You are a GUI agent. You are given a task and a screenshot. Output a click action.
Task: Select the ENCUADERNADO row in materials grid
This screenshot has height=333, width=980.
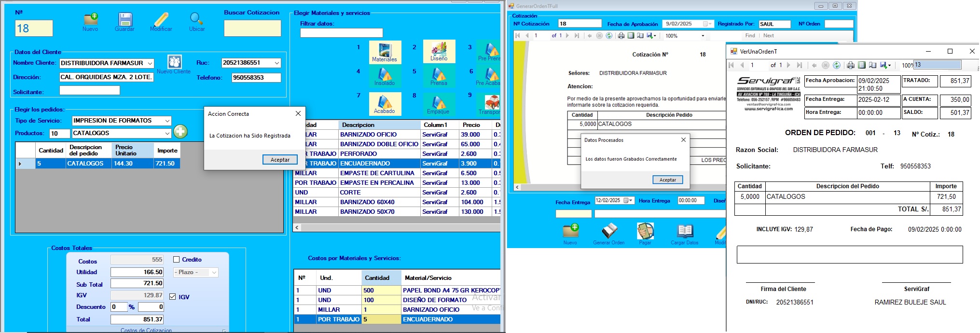(379, 164)
